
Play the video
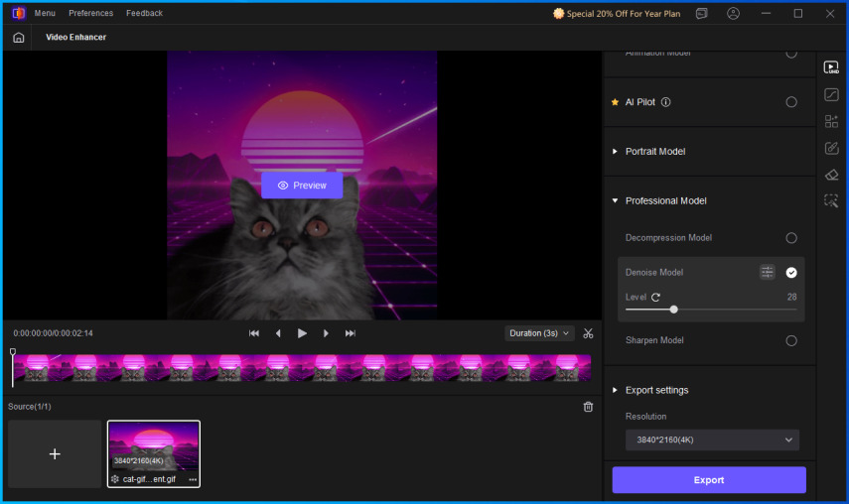pyautogui.click(x=302, y=333)
